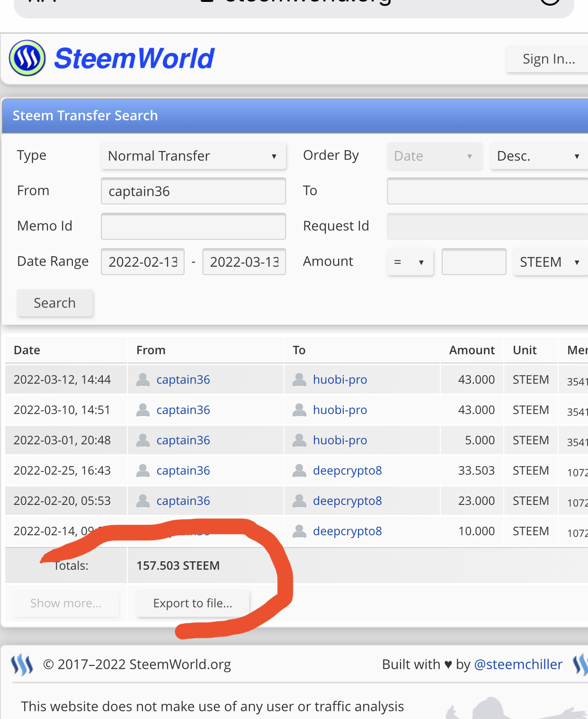Click user icon beside deepcrypto8 on 2022-02-20 row
The height and width of the screenshot is (719, 588).
coord(299,501)
